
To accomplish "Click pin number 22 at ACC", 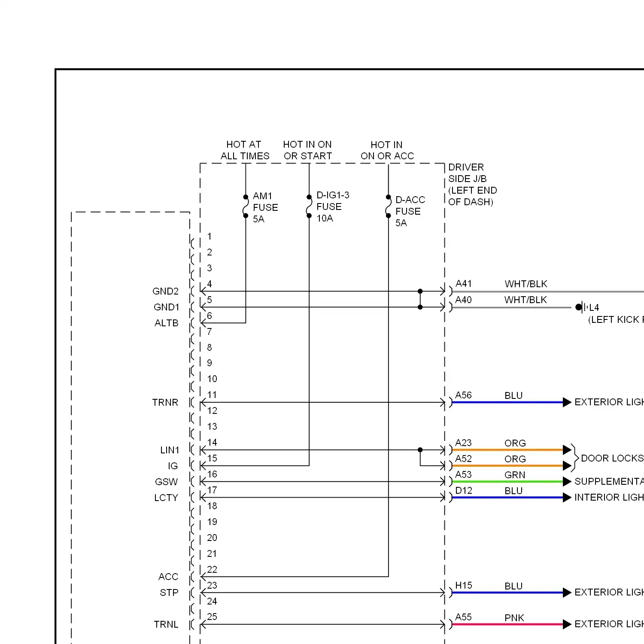I will click(x=212, y=570).
